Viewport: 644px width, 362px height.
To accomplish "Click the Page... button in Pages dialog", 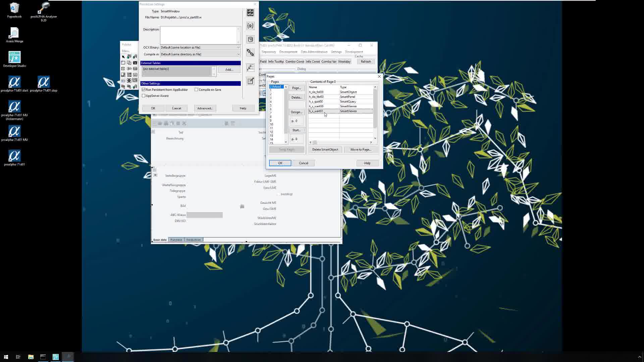I will [x=297, y=88].
